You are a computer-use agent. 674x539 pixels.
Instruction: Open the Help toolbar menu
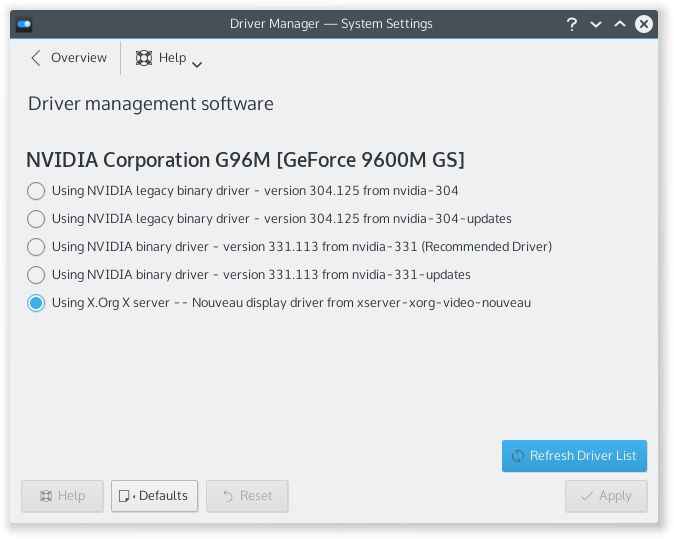click(x=168, y=58)
